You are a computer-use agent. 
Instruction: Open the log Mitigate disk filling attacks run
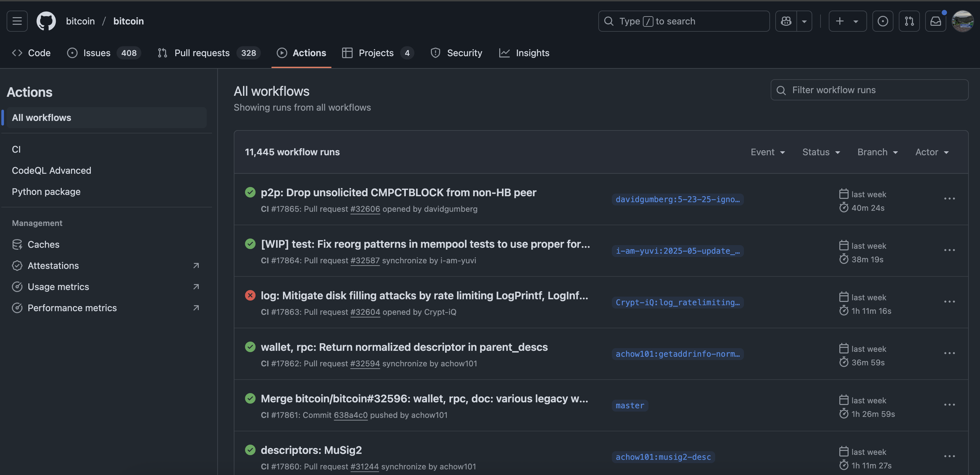pos(424,296)
